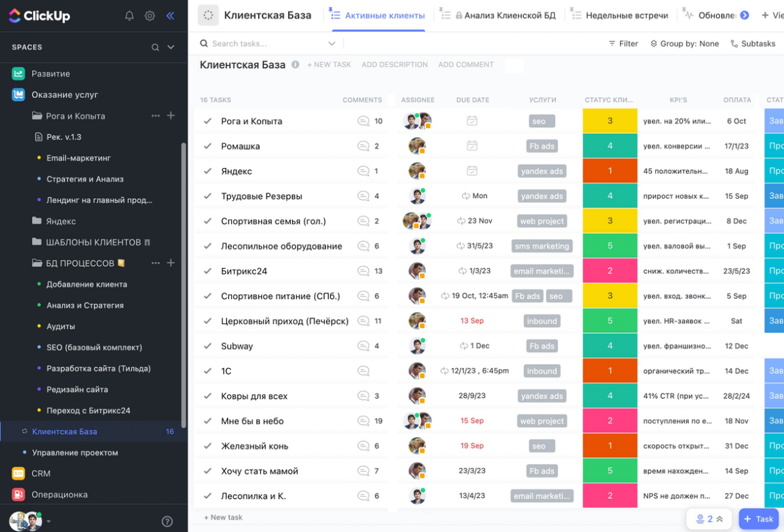Mark Хочу стать мамой task complete
The image size is (784, 532).
pyautogui.click(x=207, y=471)
